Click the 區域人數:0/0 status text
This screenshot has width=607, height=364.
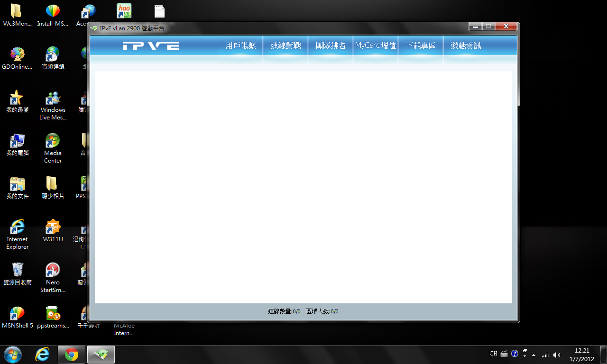(322, 311)
